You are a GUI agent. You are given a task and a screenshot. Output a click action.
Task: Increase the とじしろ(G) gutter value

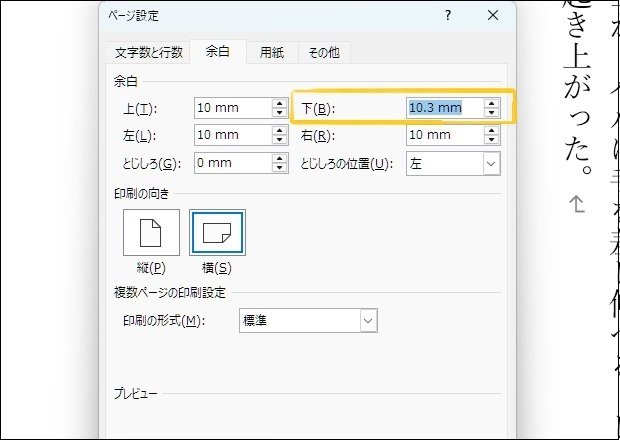coord(280,159)
